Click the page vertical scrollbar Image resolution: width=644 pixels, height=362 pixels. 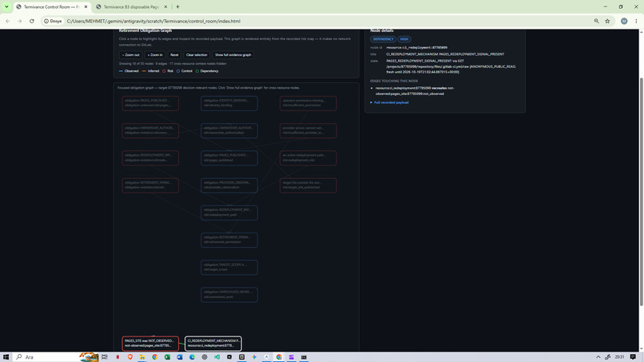(x=641, y=191)
